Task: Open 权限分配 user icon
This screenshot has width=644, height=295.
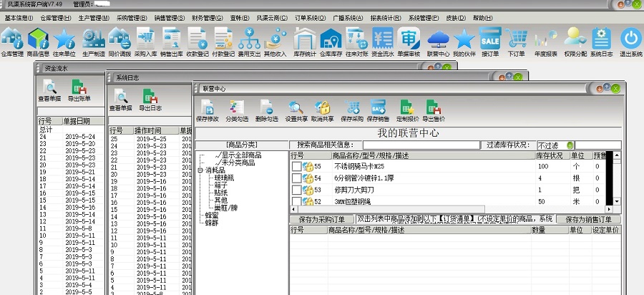Action: tap(575, 42)
